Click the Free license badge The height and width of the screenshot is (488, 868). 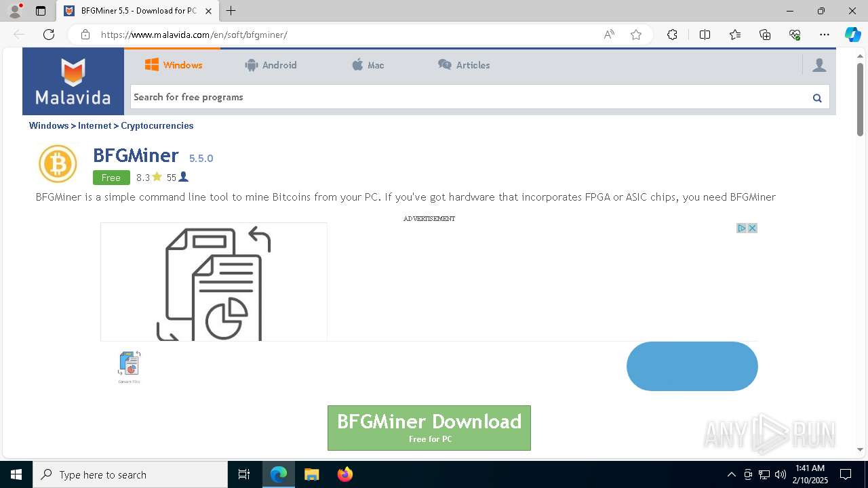pyautogui.click(x=111, y=178)
